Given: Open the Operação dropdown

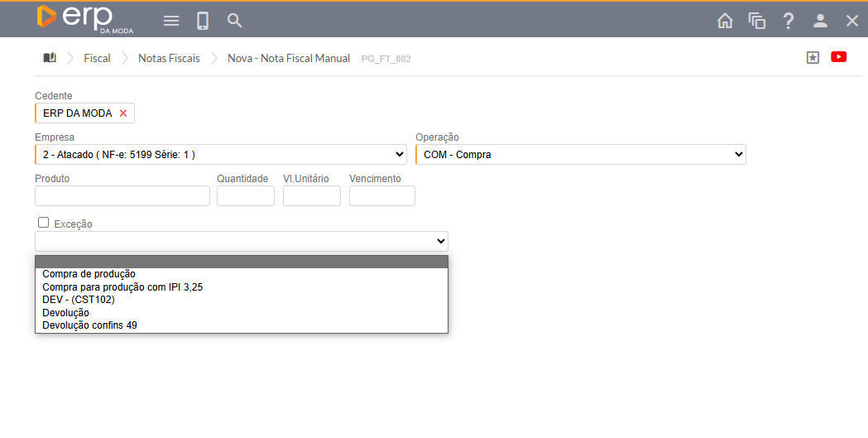Looking at the screenshot, I should pyautogui.click(x=580, y=155).
